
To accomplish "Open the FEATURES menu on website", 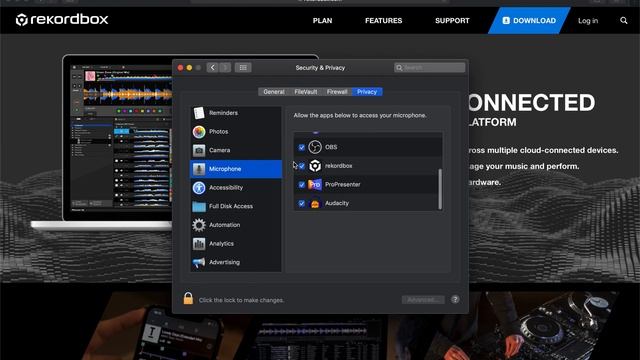I will [383, 20].
